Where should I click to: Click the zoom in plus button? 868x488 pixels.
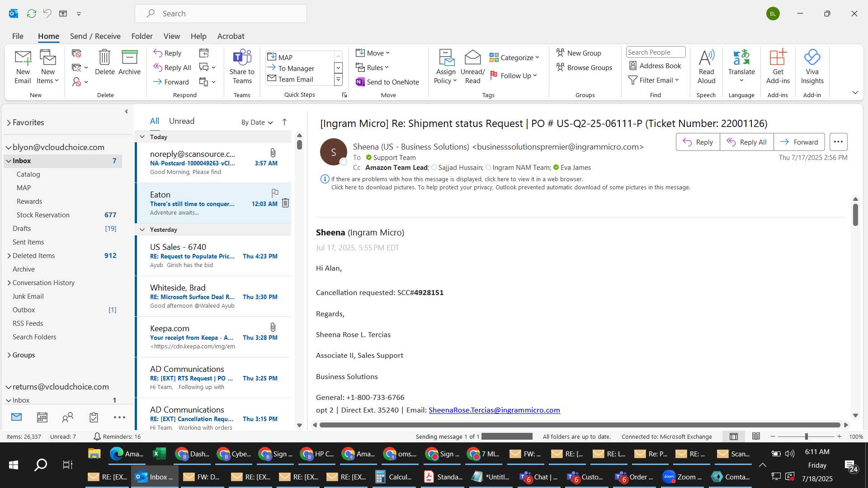[839, 436]
